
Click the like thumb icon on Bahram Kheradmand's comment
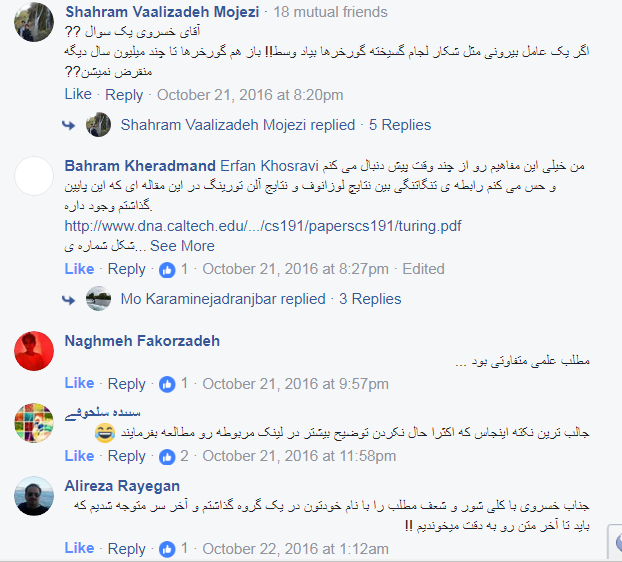[167, 270]
